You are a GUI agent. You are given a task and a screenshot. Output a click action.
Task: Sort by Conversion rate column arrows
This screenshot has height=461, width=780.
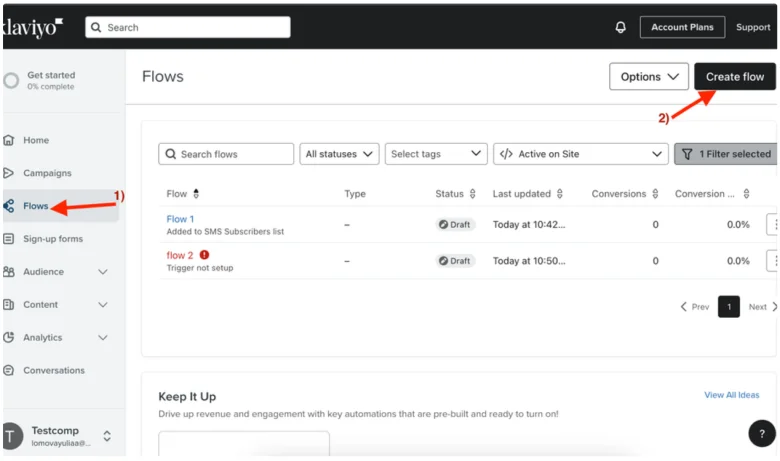pos(746,193)
